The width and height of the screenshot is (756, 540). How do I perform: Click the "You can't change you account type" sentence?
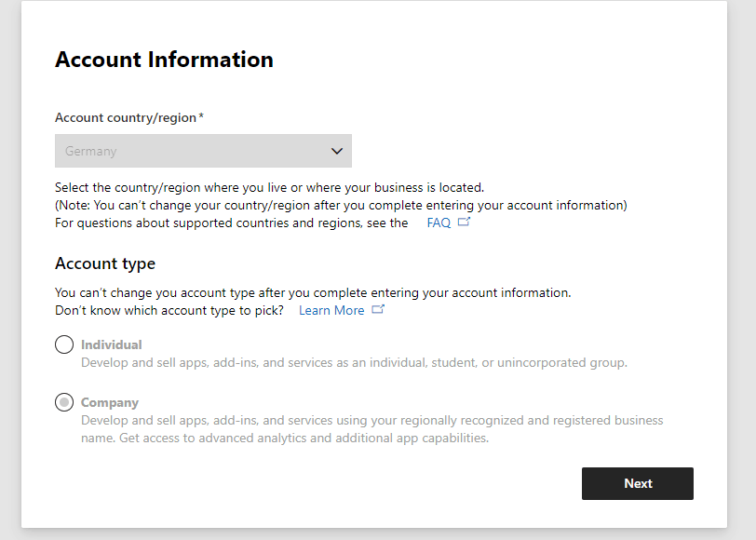click(313, 292)
